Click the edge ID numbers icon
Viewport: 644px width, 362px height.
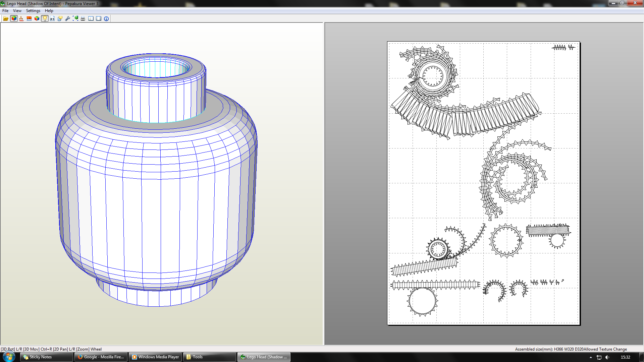point(29,19)
